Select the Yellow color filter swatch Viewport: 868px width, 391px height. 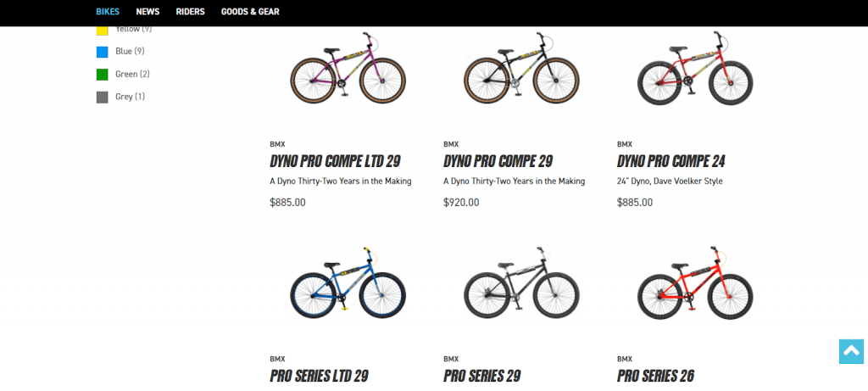point(102,31)
